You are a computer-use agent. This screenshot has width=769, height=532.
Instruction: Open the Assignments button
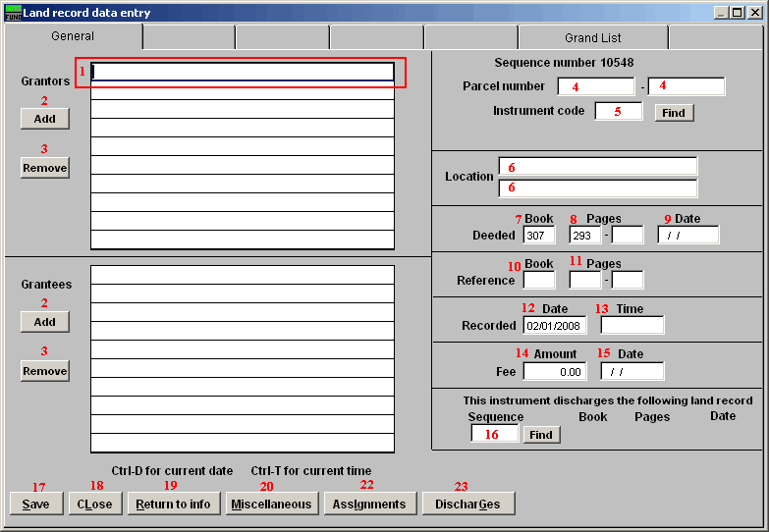coord(368,505)
